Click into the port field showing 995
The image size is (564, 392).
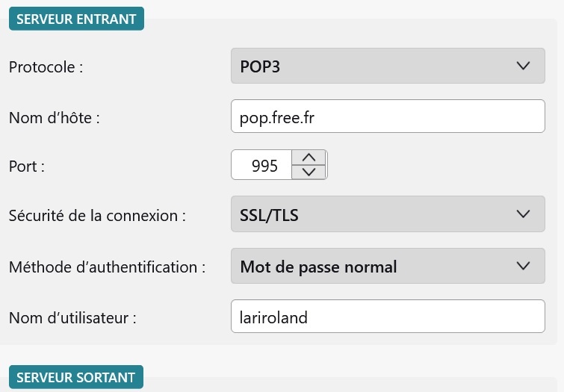[261, 165]
